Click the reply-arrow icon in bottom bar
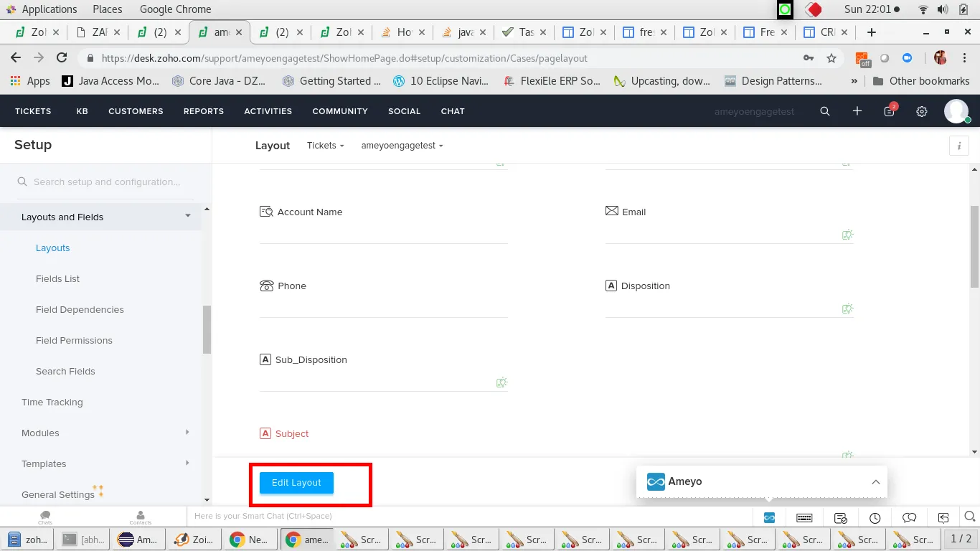The image size is (980, 551). pyautogui.click(x=944, y=517)
